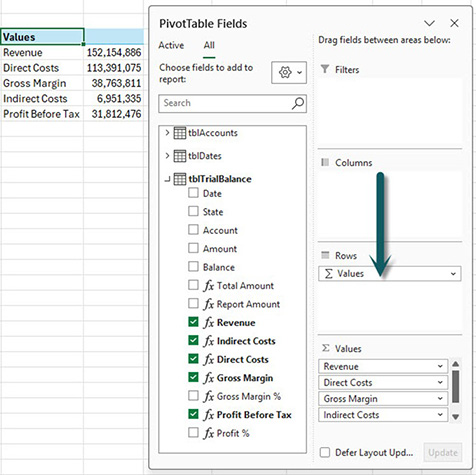Image resolution: width=476 pixels, height=475 pixels.
Task: Open Direct Costs dropdown in Values area
Action: [440, 382]
